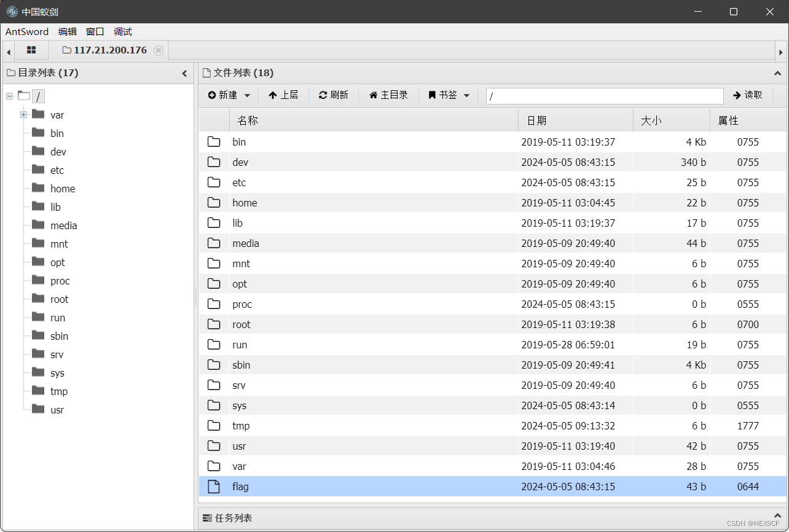
Task: Click the flag file icon
Action: coord(213,487)
